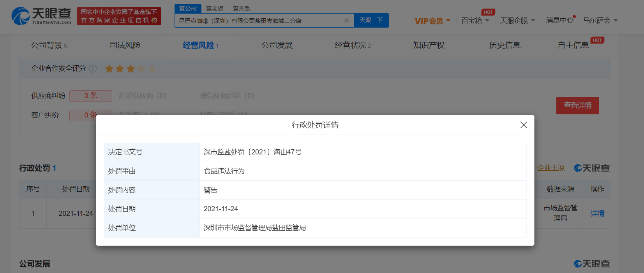
Task: Close the 行政处罚详情 dialog with X
Action: point(524,125)
